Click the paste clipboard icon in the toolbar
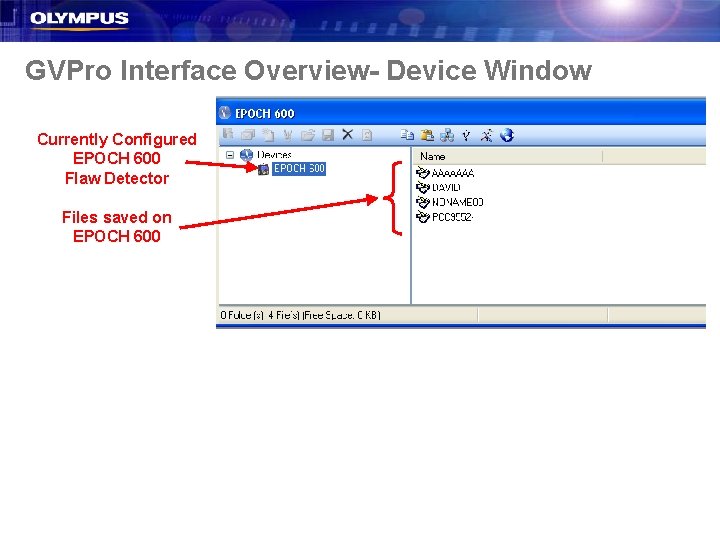This screenshot has width=720, height=540. coord(427,135)
